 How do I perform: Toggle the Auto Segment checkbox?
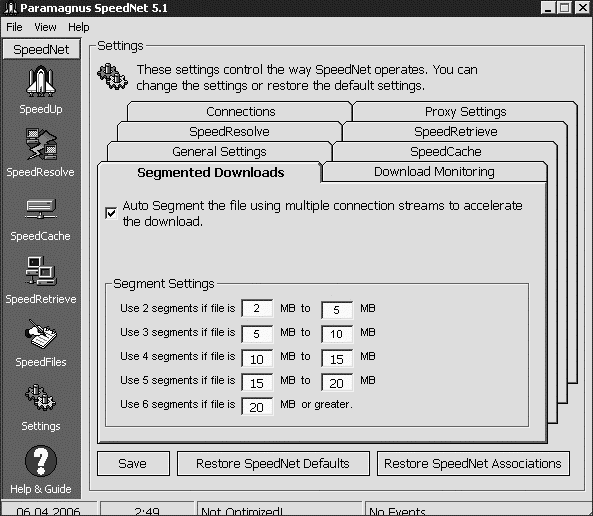coord(111,213)
